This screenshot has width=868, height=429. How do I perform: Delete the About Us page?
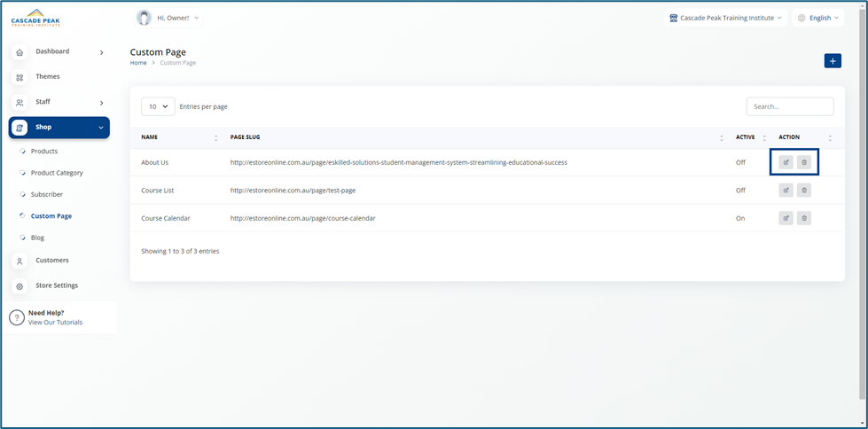(x=804, y=162)
